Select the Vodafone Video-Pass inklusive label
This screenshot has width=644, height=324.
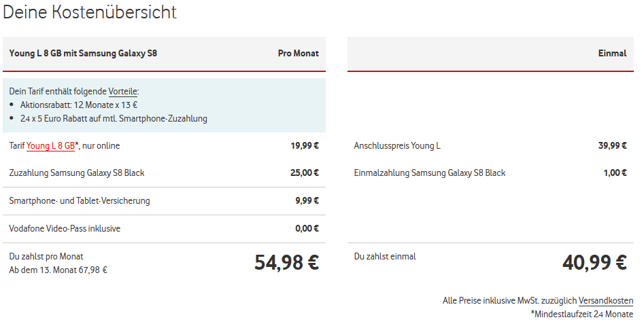65,228
